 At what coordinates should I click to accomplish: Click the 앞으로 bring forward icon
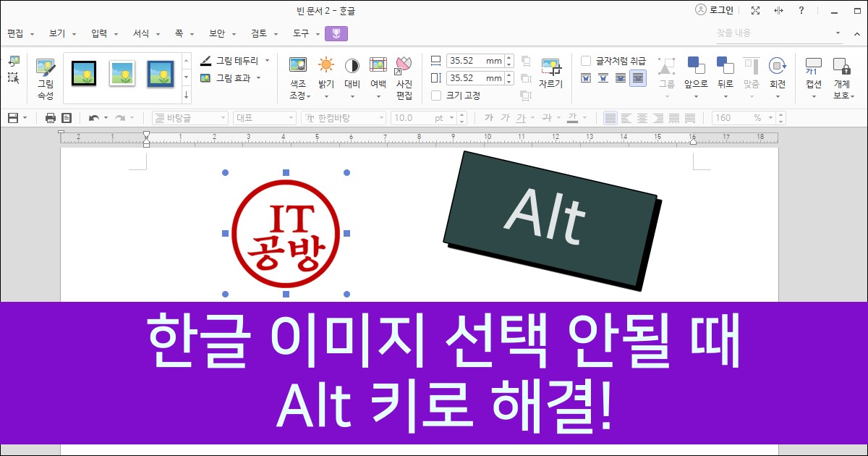tap(696, 74)
